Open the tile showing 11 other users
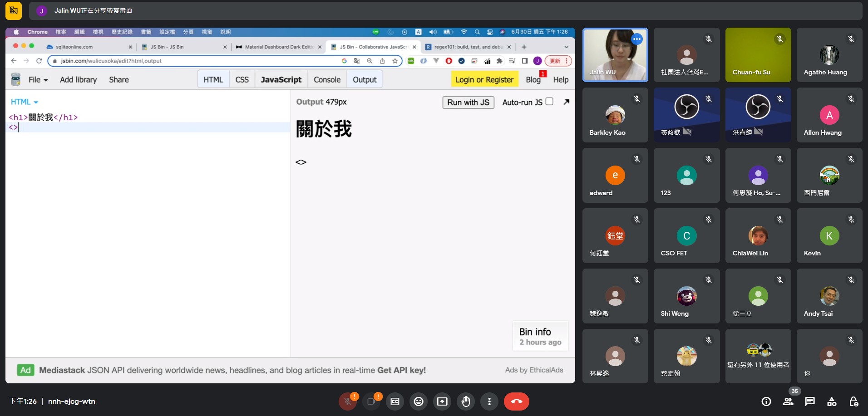This screenshot has width=868, height=416. (758, 356)
